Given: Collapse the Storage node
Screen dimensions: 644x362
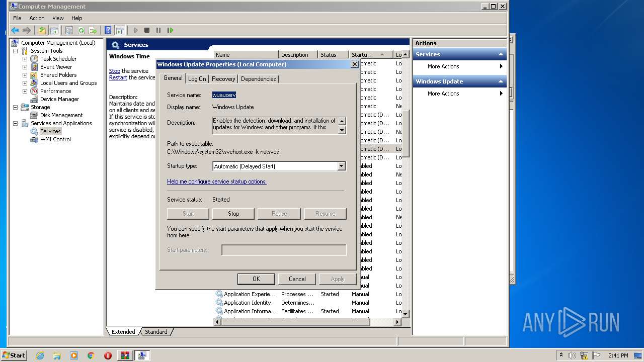Looking at the screenshot, I should pos(15,107).
